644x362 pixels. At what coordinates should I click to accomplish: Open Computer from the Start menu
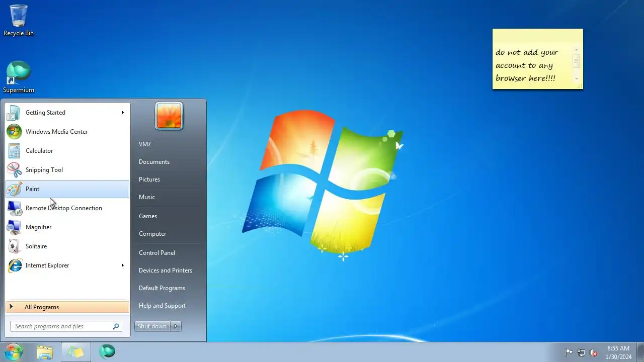click(152, 234)
